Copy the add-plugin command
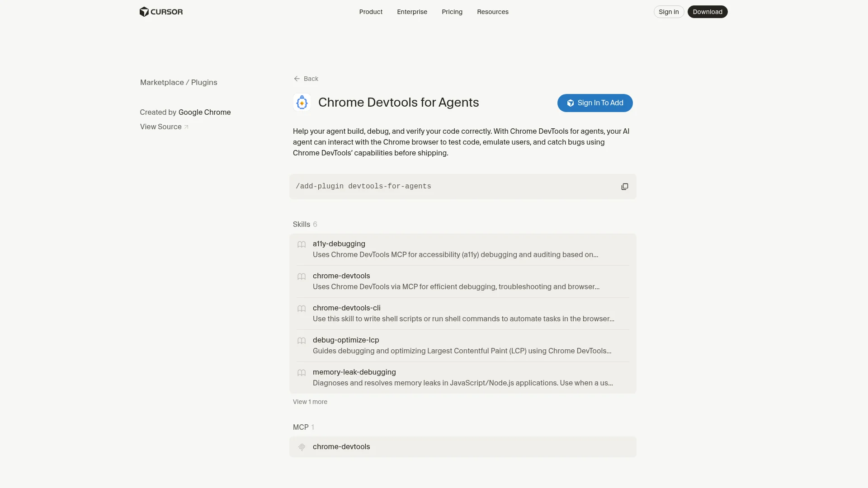 coord(624,187)
